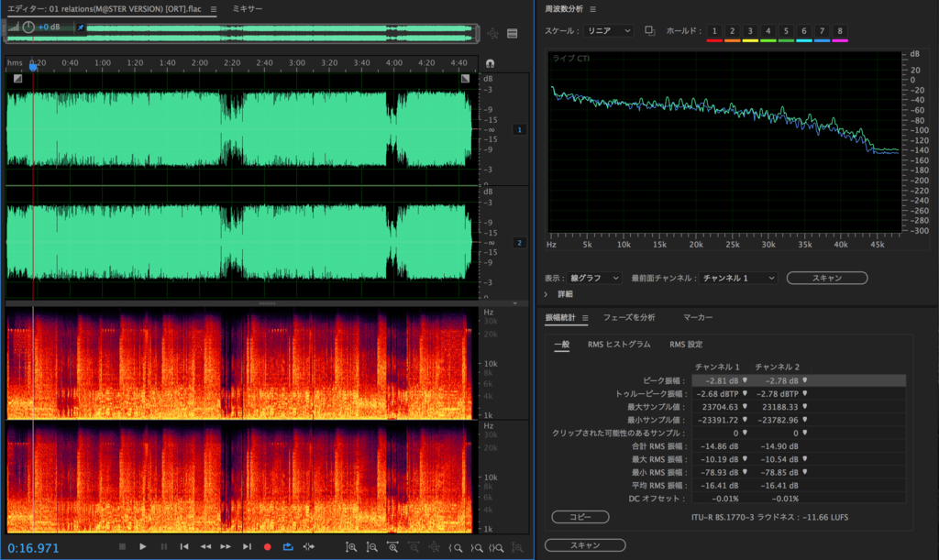Screen dimensions: 939x560
Task: Zoom in at in point
Action: 455,547
